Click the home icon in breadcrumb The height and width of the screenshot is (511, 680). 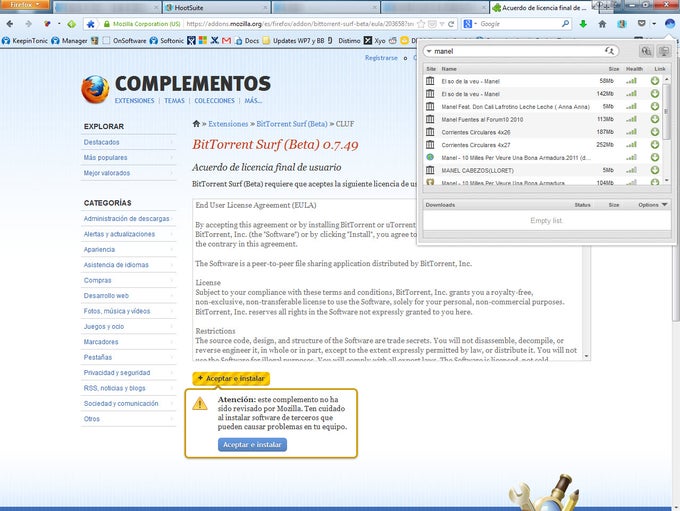(196, 124)
